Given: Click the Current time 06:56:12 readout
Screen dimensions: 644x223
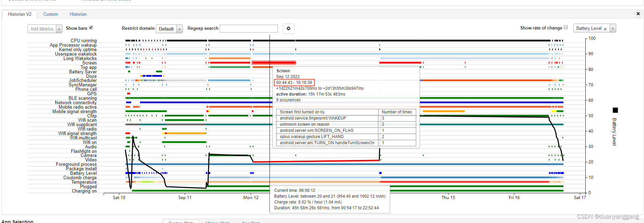Looking at the screenshot, I should coord(294,190).
